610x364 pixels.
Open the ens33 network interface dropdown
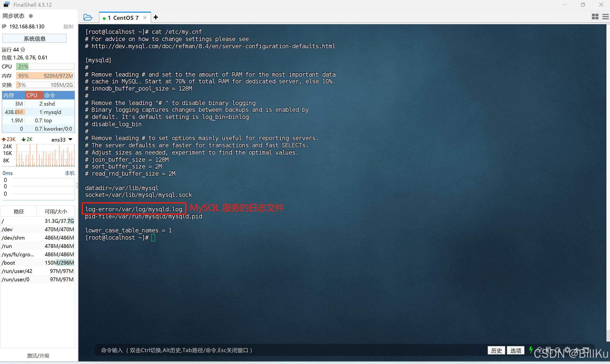pyautogui.click(x=62, y=139)
